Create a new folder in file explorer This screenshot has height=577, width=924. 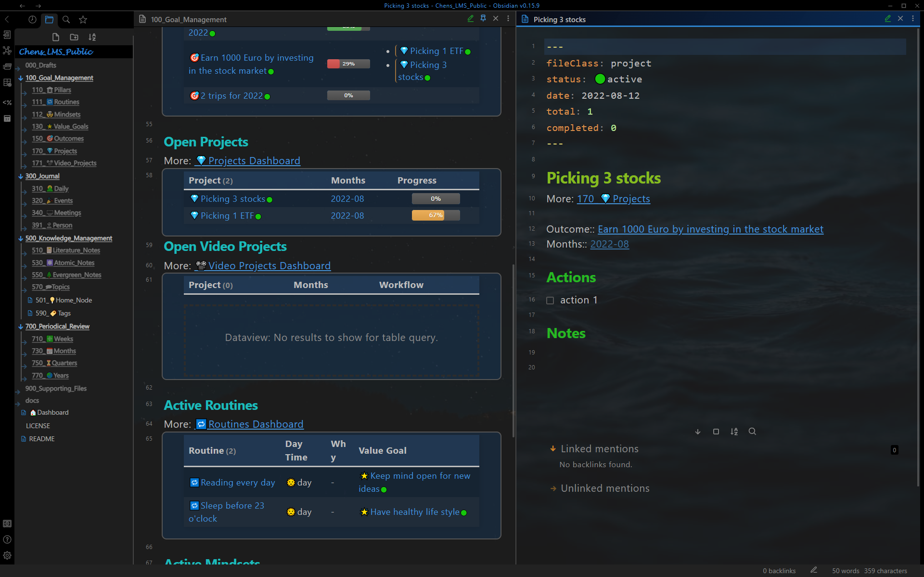coord(74,37)
